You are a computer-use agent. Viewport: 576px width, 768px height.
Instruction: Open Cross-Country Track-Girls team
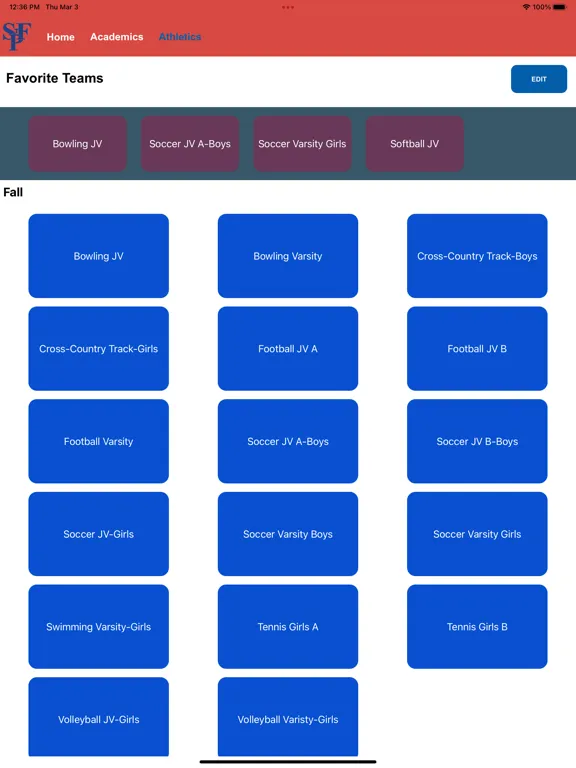click(98, 348)
